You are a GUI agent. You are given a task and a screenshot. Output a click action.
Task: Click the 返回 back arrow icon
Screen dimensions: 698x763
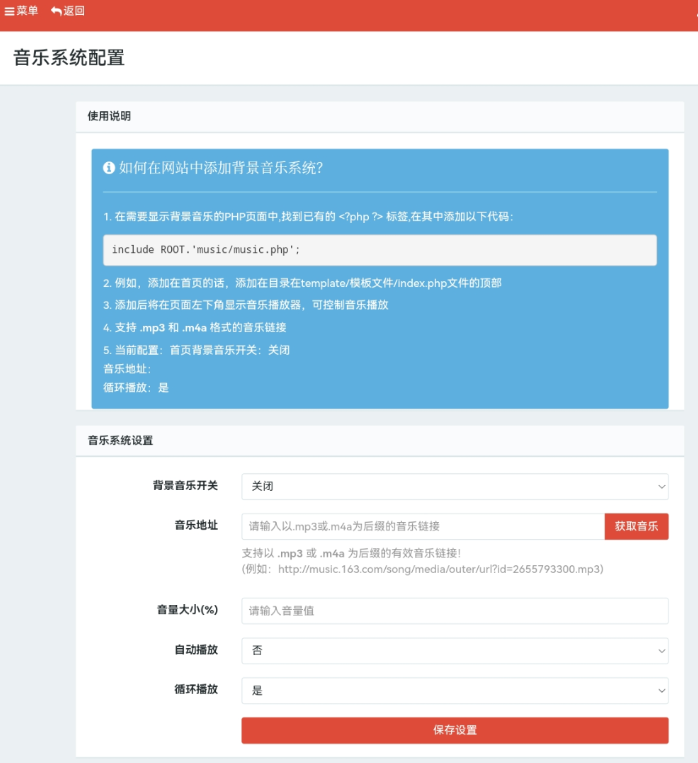56,11
